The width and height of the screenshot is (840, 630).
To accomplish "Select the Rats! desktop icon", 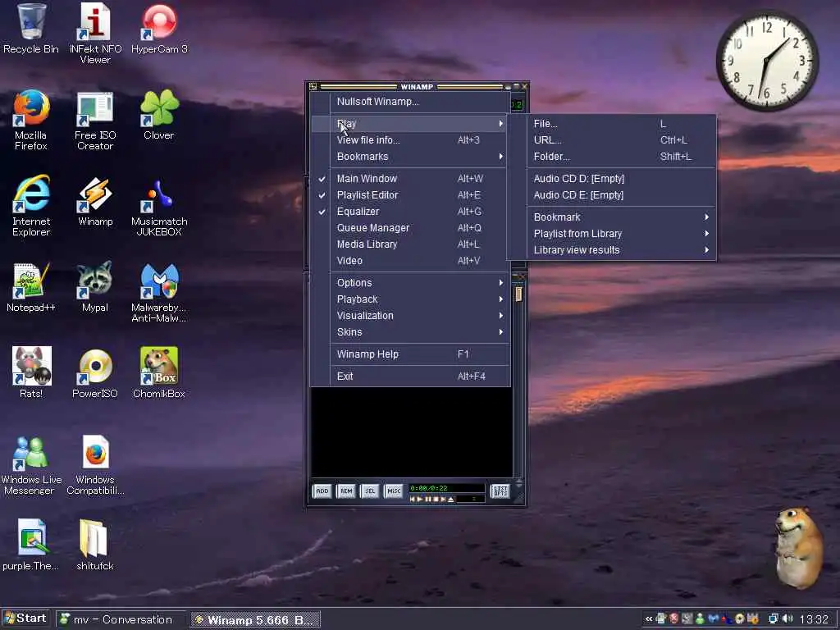I will [31, 373].
